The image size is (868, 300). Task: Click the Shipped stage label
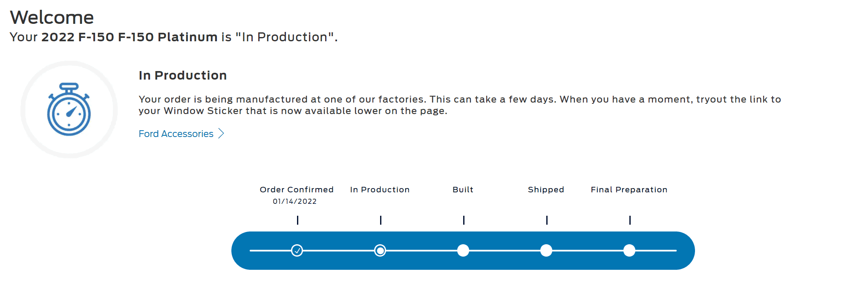pos(546,190)
